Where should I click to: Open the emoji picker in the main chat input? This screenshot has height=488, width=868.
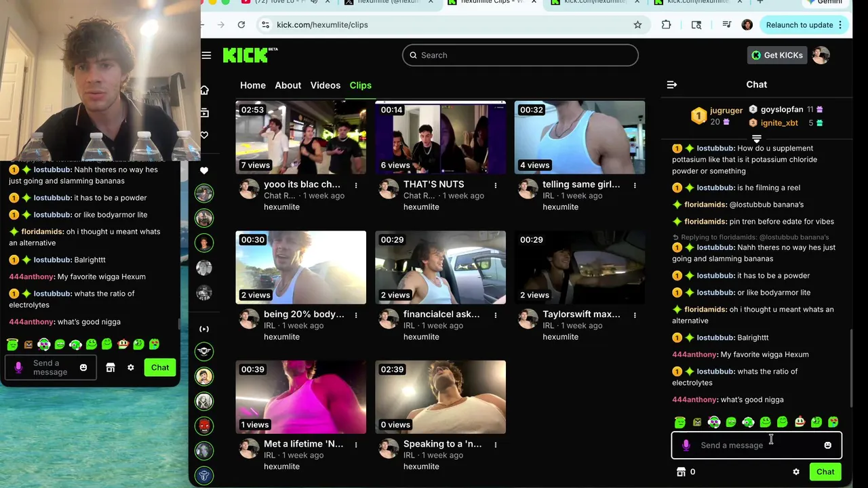point(827,445)
